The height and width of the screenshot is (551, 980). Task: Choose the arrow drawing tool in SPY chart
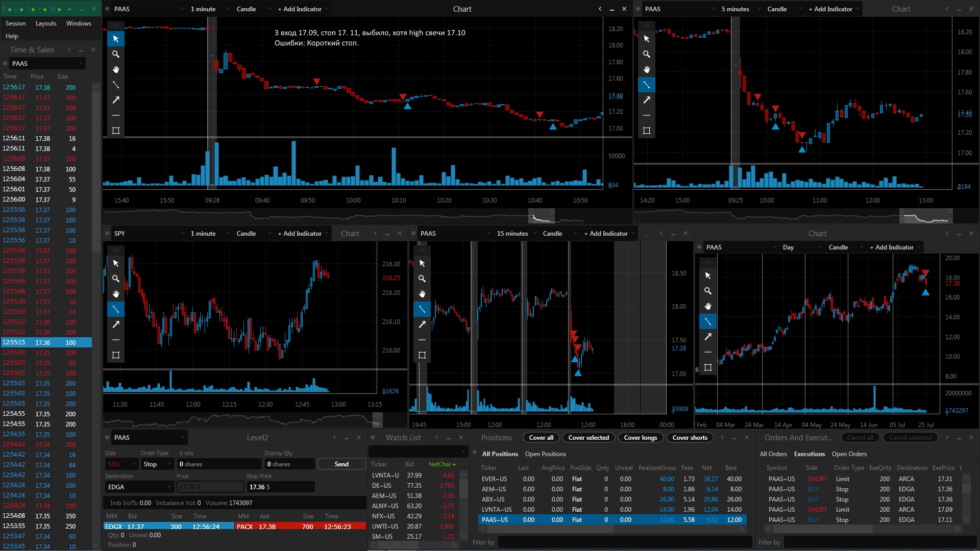click(x=116, y=324)
